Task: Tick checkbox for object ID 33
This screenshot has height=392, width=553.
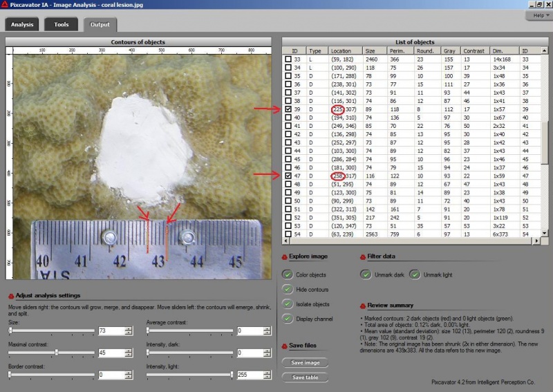Action: [288, 59]
